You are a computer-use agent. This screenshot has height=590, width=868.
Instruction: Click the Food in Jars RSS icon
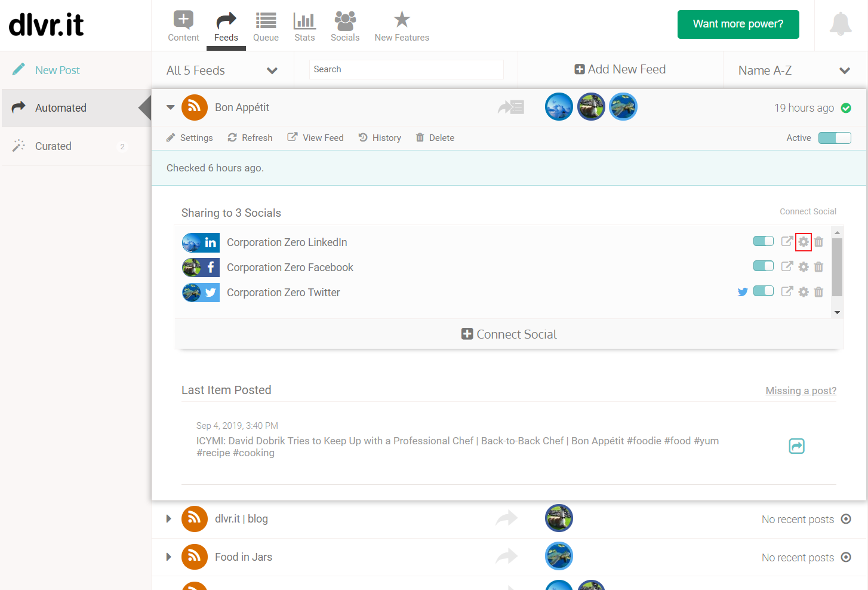(x=194, y=557)
